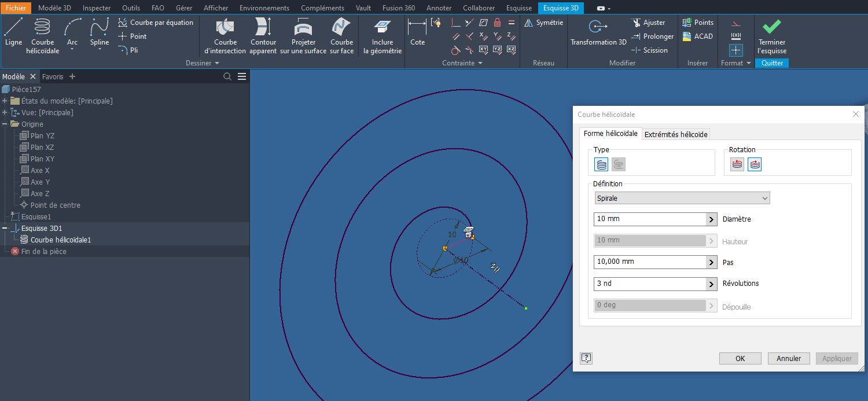868x401 pixels.
Task: Confirm the dialog with OK
Action: tap(740, 358)
